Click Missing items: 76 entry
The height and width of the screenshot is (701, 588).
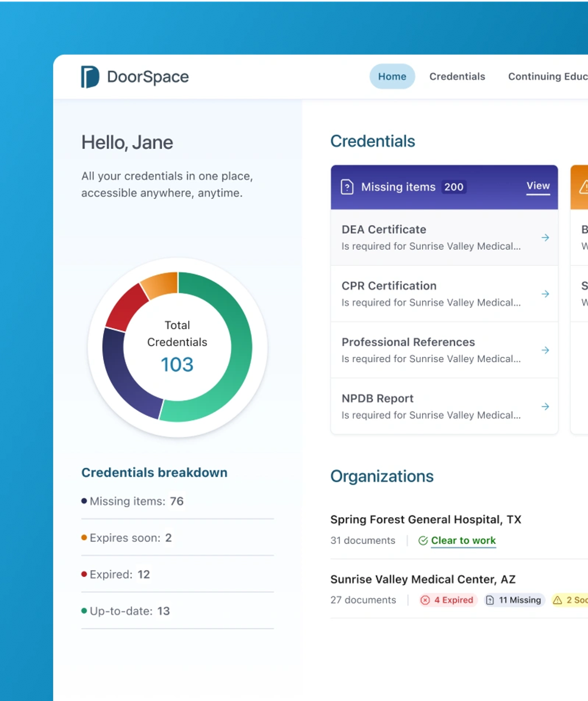tap(133, 501)
